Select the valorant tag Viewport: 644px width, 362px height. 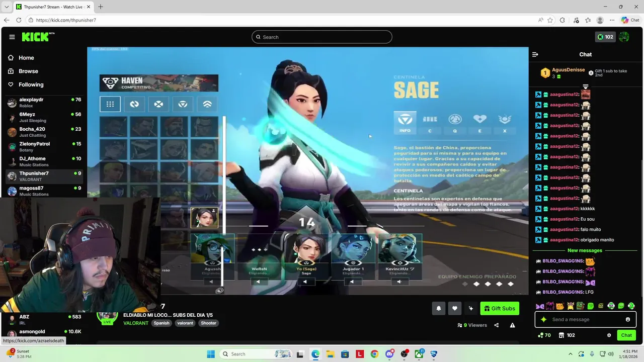tap(185, 323)
